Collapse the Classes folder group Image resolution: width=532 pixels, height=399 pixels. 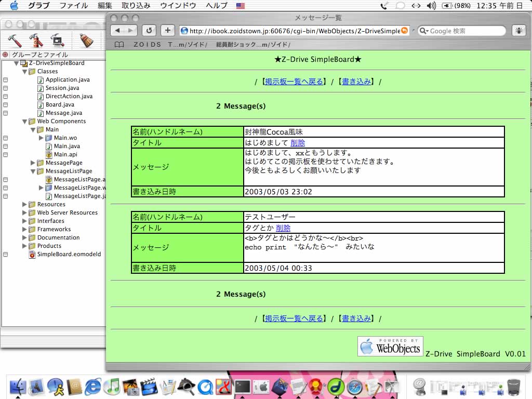click(x=24, y=71)
